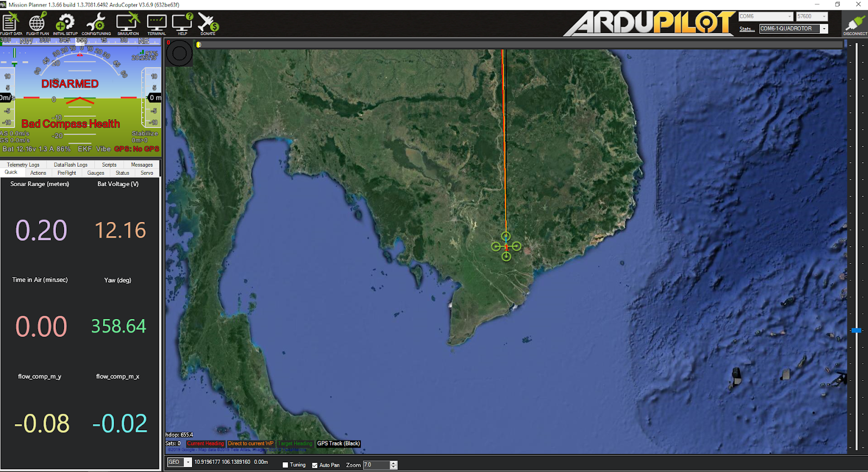Click the Donate airplane icon
Viewport: 868px width, 472px height.
(x=208, y=23)
